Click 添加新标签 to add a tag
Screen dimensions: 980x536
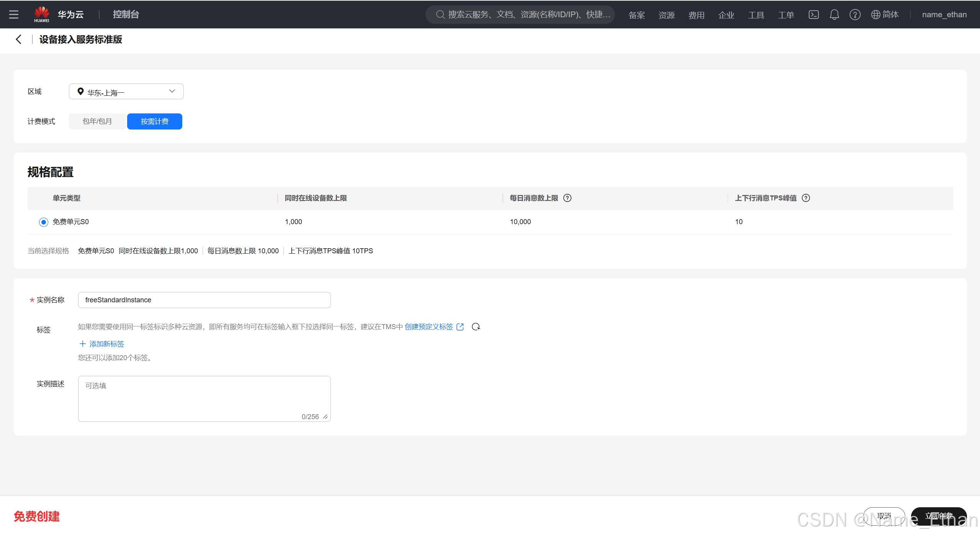pyautogui.click(x=102, y=344)
